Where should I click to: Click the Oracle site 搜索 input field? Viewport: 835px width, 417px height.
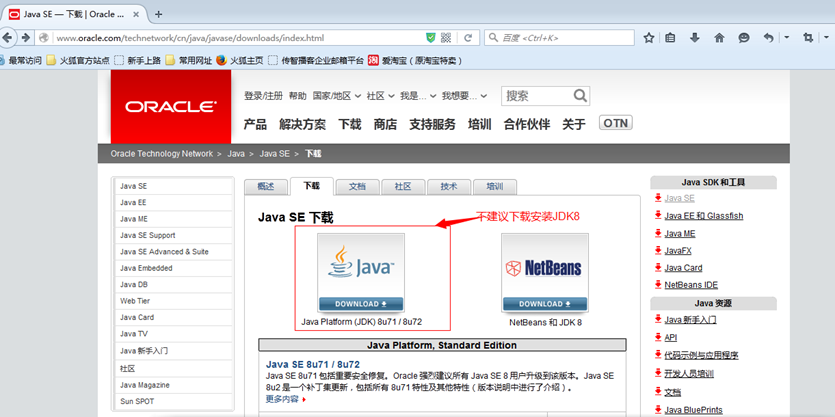tap(537, 96)
